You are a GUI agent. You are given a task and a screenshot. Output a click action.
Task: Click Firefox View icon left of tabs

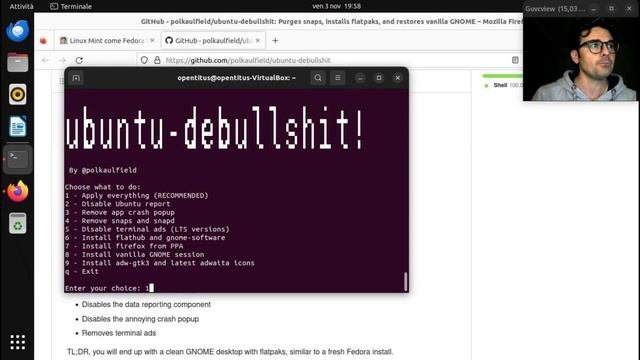tap(43, 40)
